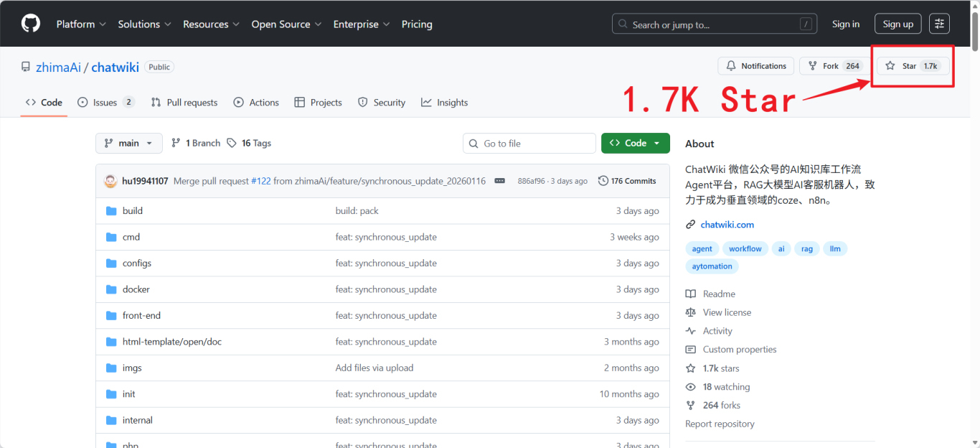Click hu19941107 avatar image
980x448 pixels.
110,181
